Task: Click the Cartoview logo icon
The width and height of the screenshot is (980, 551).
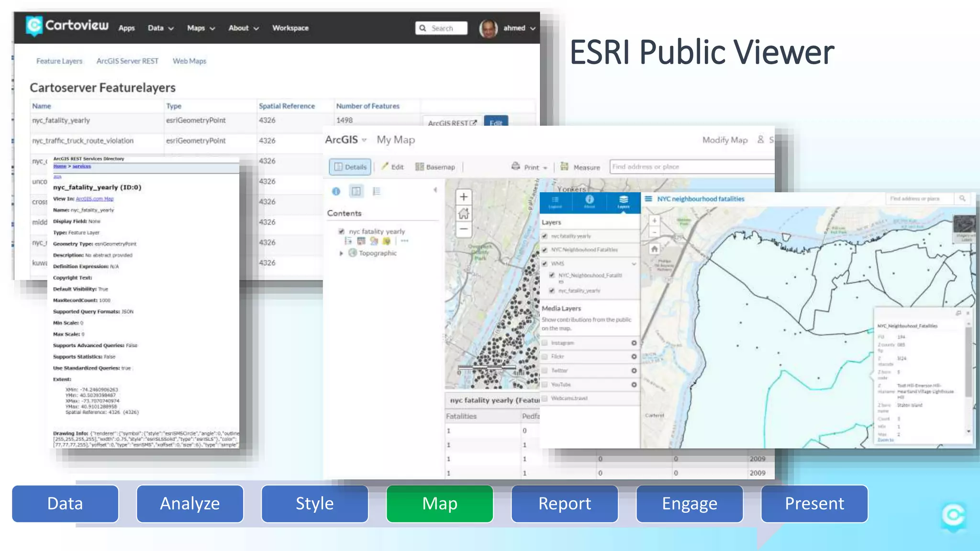Action: [34, 26]
